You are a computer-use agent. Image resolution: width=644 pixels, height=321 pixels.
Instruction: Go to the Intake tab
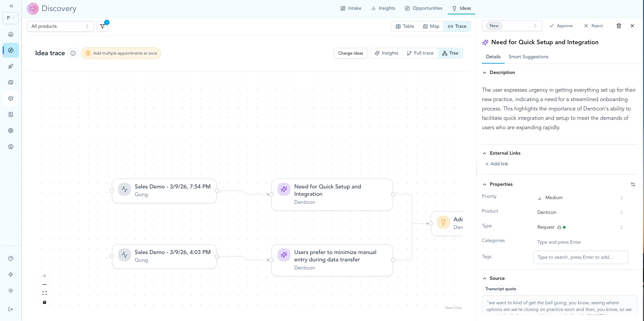pos(351,8)
